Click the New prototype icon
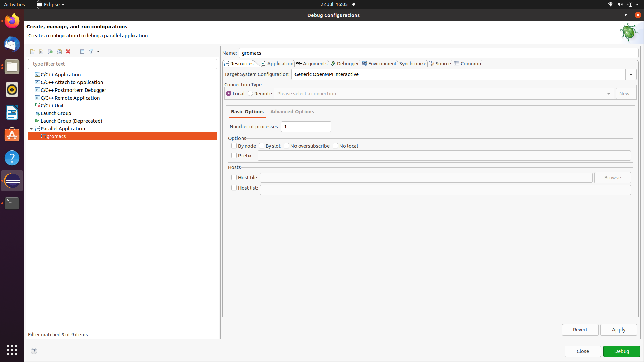 tap(41, 51)
